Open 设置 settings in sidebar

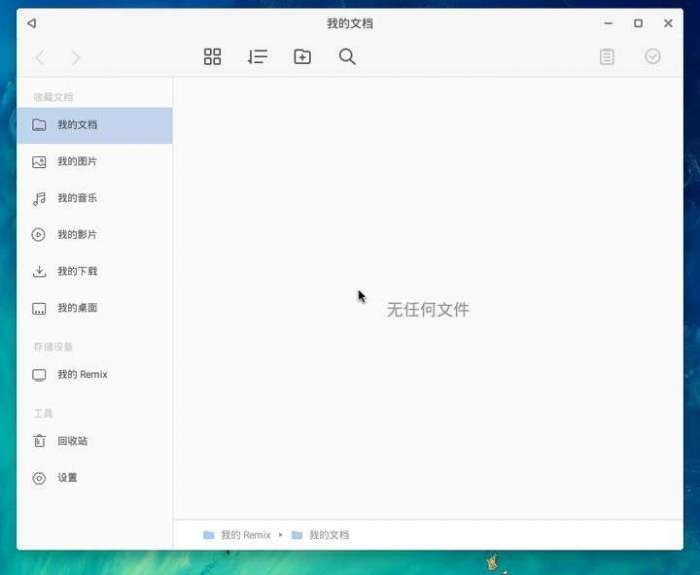tap(95, 478)
